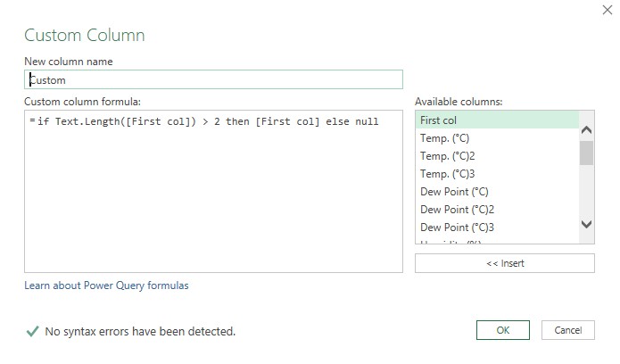This screenshot has height=364, width=620.
Task: Cancel the Custom Column dialog
Action: (x=567, y=330)
